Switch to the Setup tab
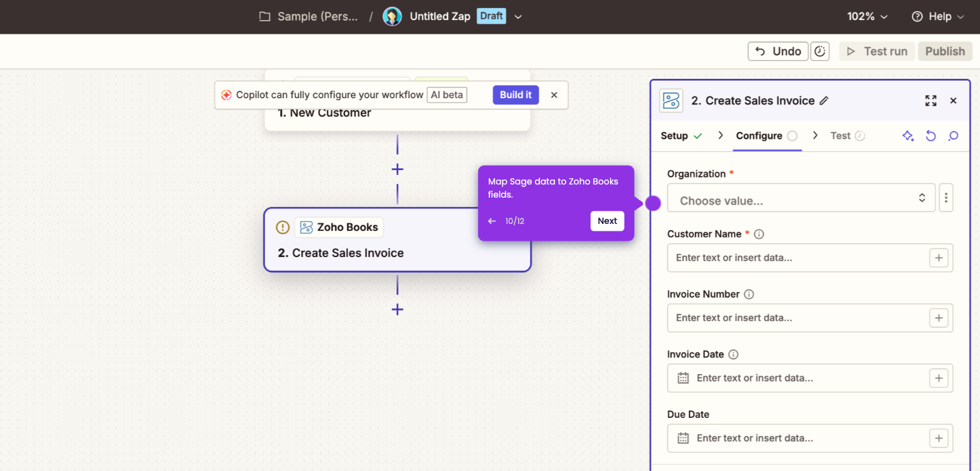980x471 pixels. pos(681,136)
